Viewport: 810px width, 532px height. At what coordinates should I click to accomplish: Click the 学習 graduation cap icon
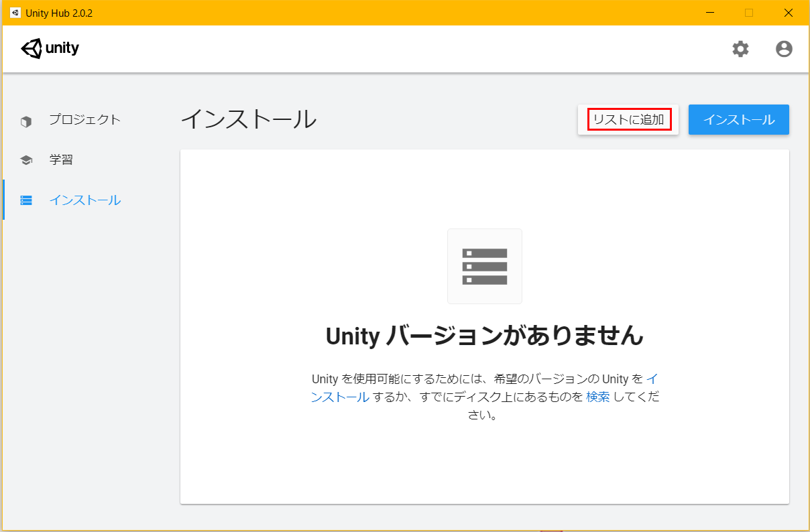pyautogui.click(x=26, y=160)
